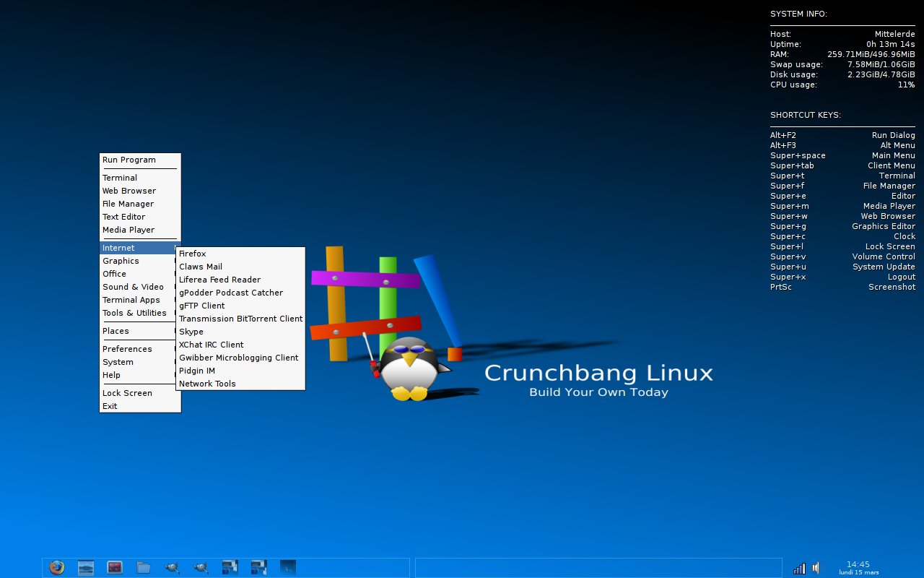The width and height of the screenshot is (924, 578).
Task: Open GIMP from the taskbar
Action: 172,567
